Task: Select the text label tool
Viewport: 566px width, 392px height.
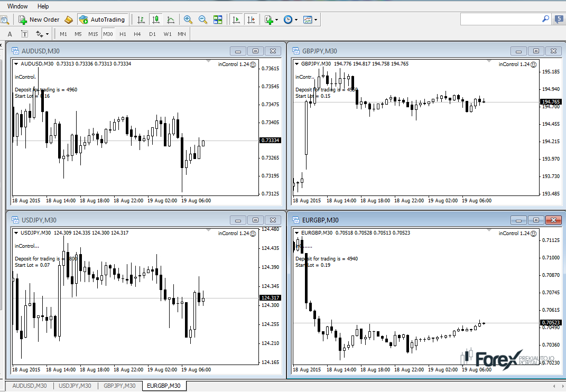Action: [x=24, y=34]
